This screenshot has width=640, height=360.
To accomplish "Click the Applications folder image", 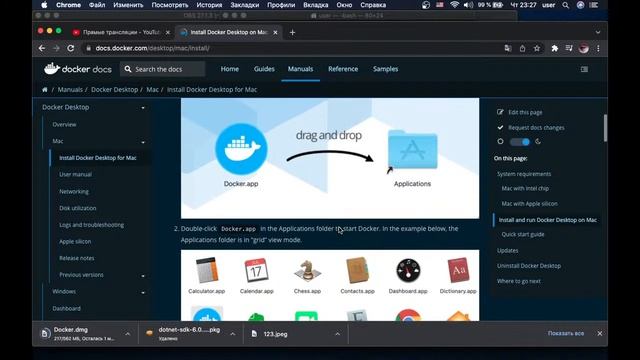I will [413, 149].
